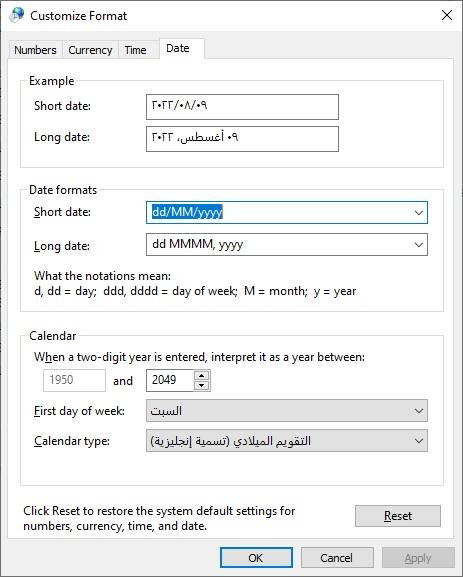Image resolution: width=463 pixels, height=577 pixels.
Task: Click the Apply button
Action: click(x=418, y=557)
